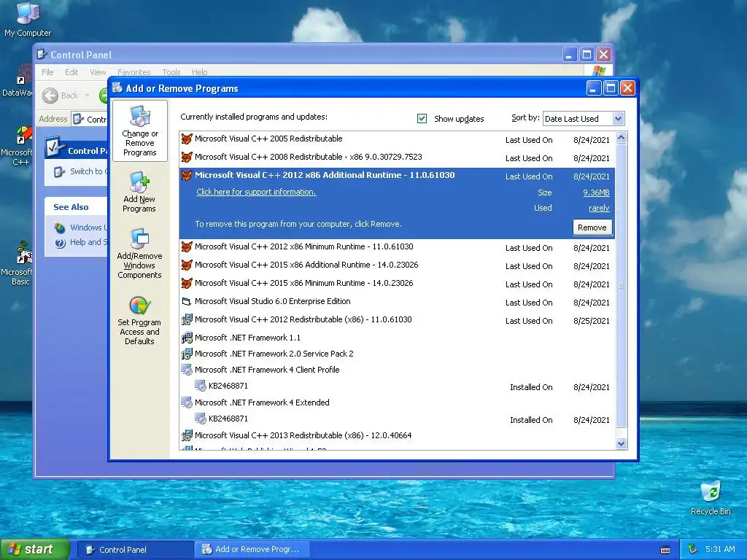
Task: Open Help menu in Control Panel window
Action: coord(200,72)
